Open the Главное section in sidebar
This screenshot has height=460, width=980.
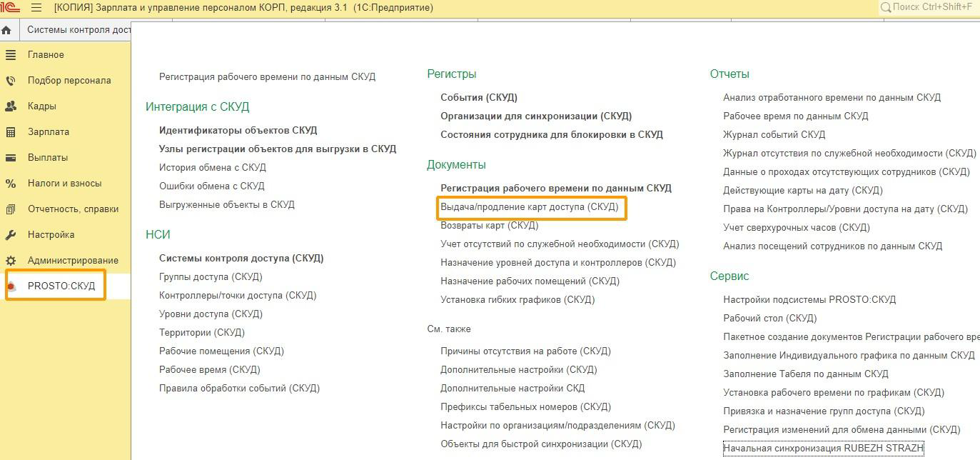pos(46,55)
